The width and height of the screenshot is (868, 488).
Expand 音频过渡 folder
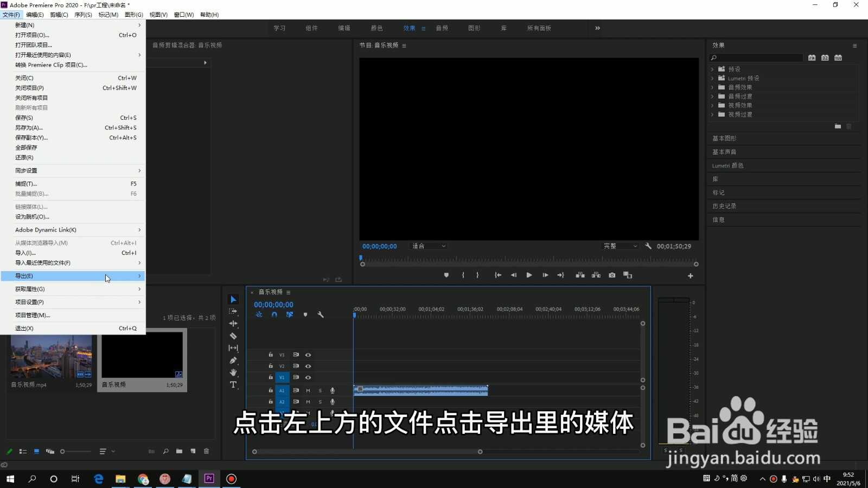point(712,97)
